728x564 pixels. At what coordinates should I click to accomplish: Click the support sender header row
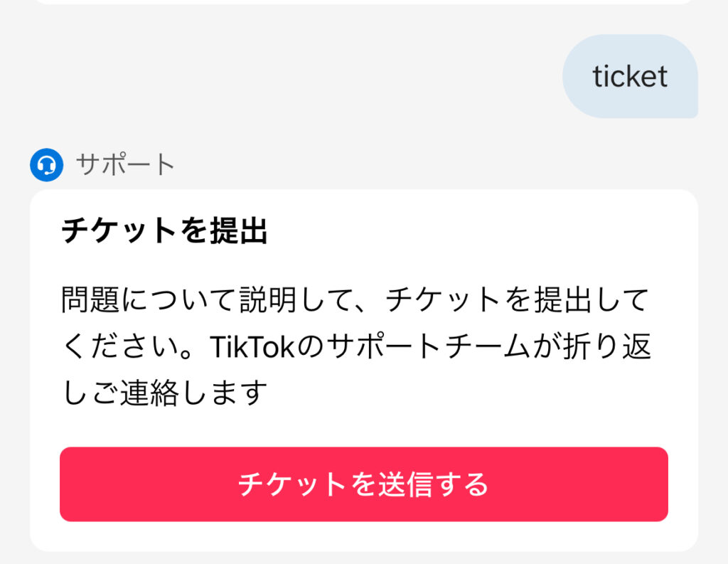tap(103, 165)
